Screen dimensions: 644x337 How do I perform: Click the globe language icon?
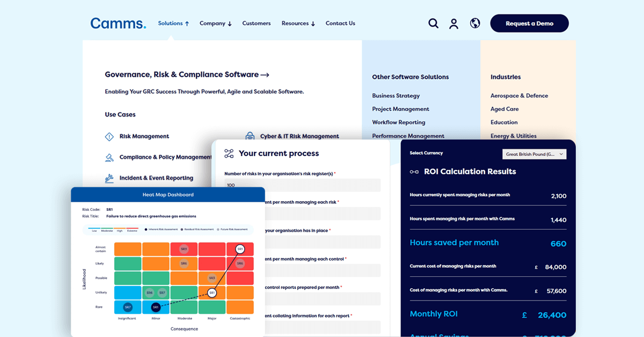click(x=475, y=24)
